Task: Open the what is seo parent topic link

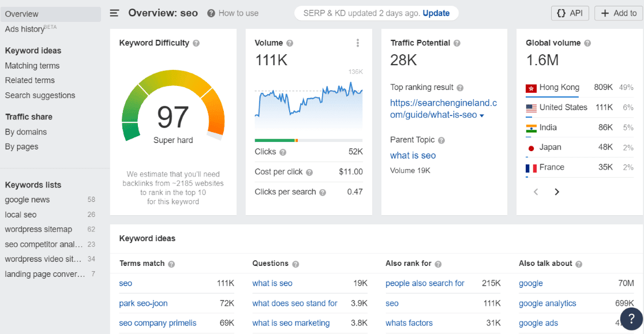Action: pyautogui.click(x=413, y=155)
